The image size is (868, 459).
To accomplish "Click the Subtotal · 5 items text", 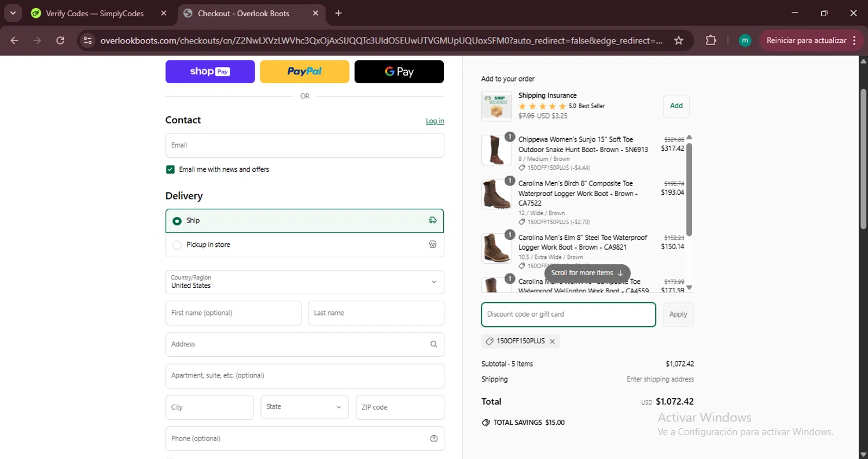I will 507,364.
